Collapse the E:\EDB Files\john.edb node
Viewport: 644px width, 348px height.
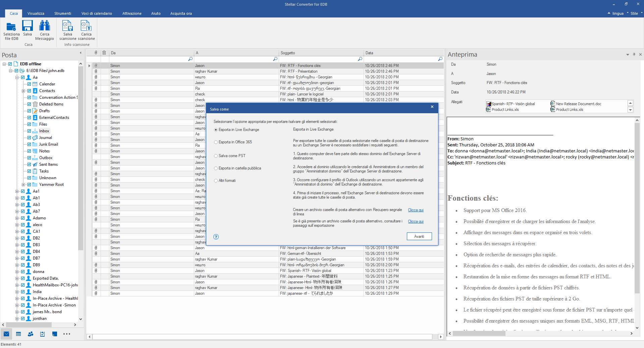point(11,71)
